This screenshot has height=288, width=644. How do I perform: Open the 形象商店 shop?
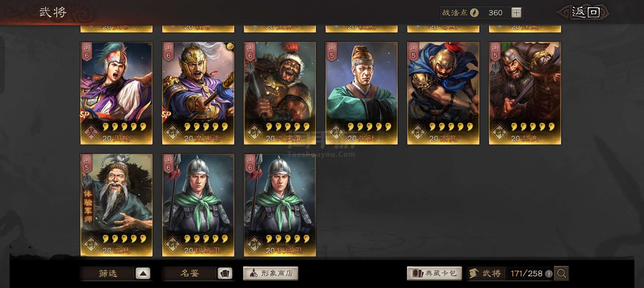[x=270, y=273]
